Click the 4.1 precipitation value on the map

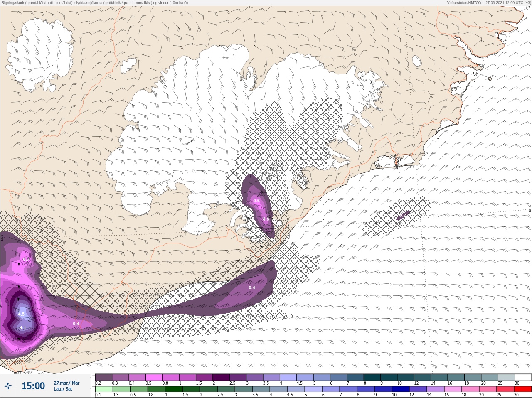(23, 328)
